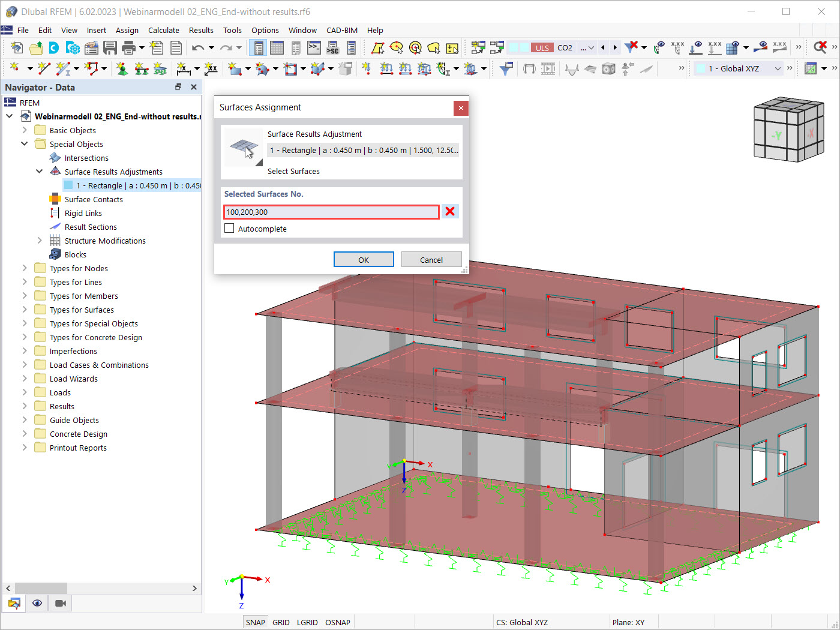Toggle GRID in the status bar
The width and height of the screenshot is (840, 630).
click(x=281, y=622)
